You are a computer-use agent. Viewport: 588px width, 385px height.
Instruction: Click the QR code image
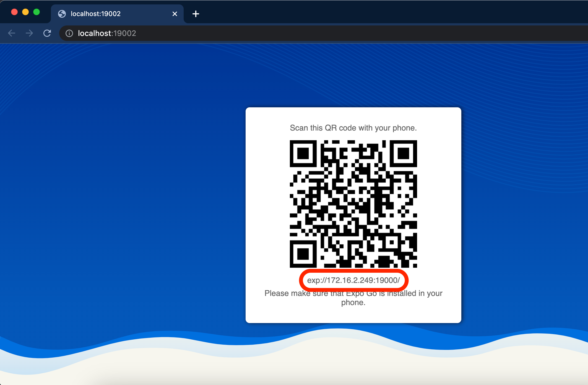[353, 203]
